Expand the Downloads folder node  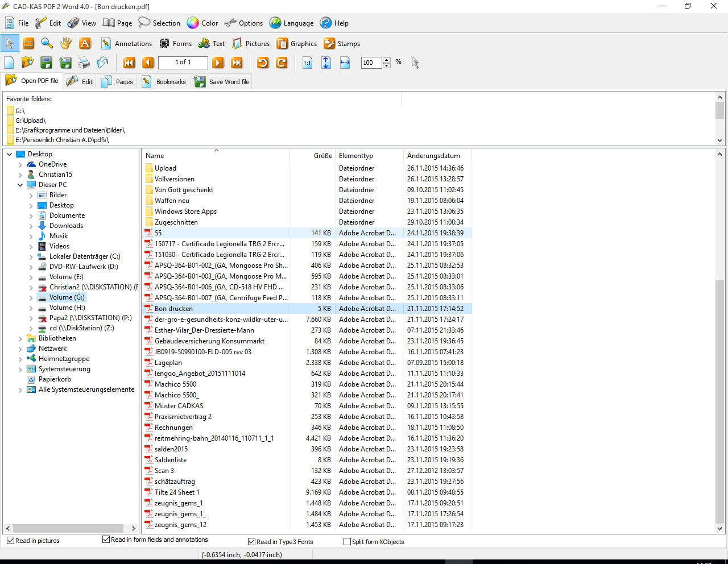[x=31, y=226]
